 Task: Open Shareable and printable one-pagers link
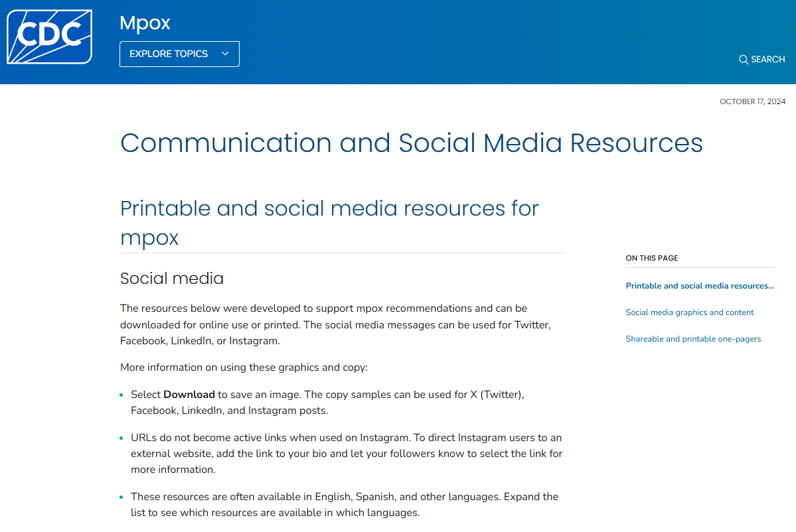[693, 339]
